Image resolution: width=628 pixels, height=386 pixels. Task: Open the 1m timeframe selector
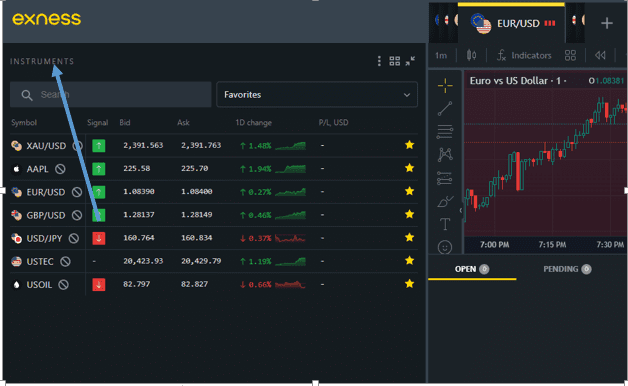click(441, 55)
